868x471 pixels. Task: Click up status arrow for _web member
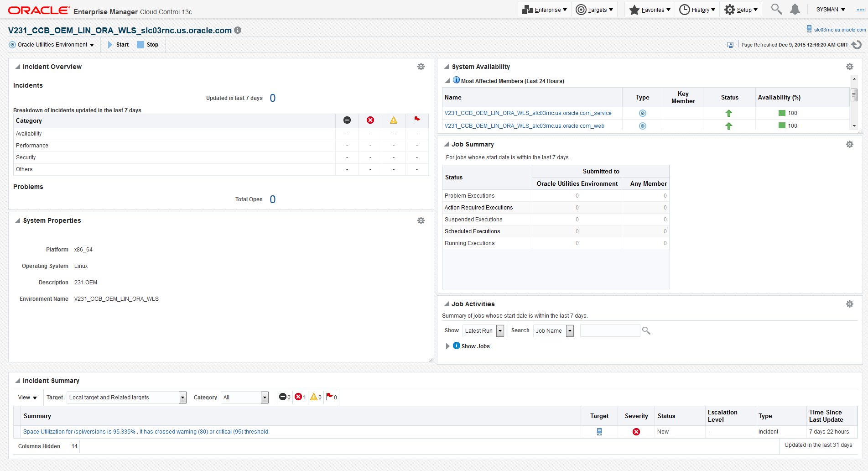click(x=729, y=126)
